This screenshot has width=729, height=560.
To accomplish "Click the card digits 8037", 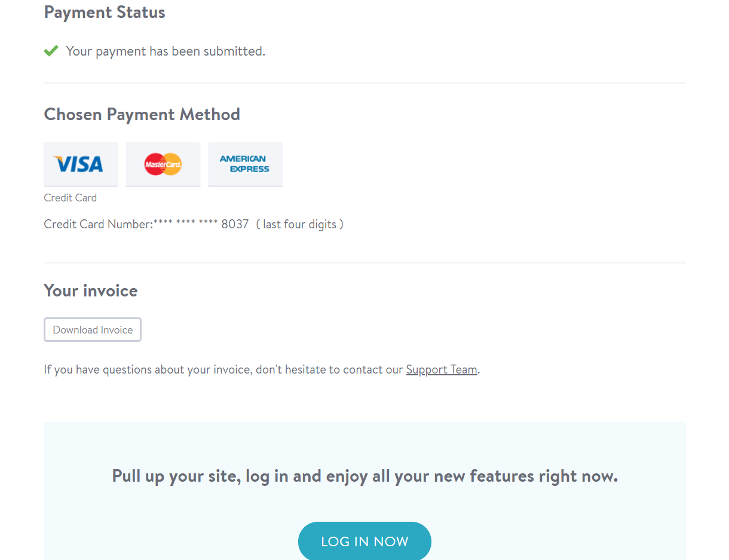I will (235, 225).
